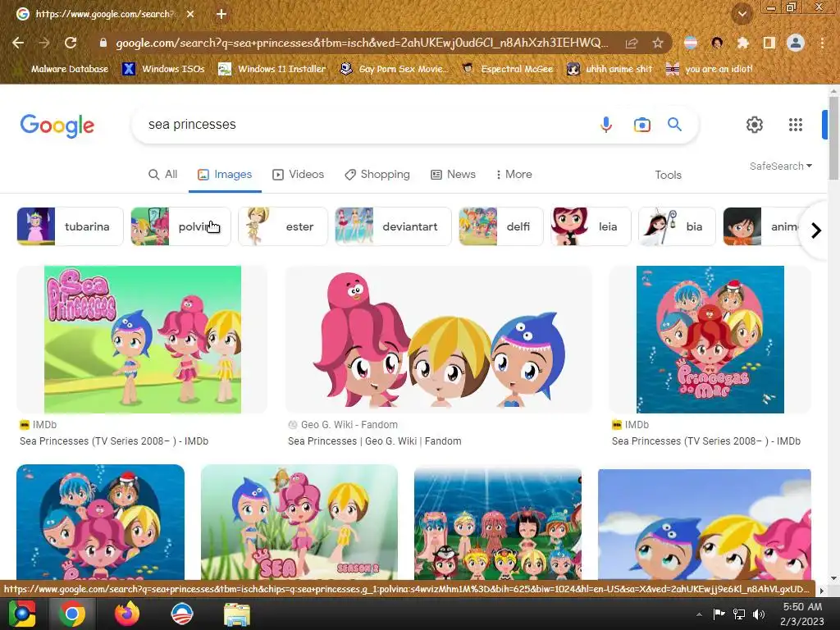
Task: Open the 'you are an idiot!' bookmark
Action: [710, 69]
